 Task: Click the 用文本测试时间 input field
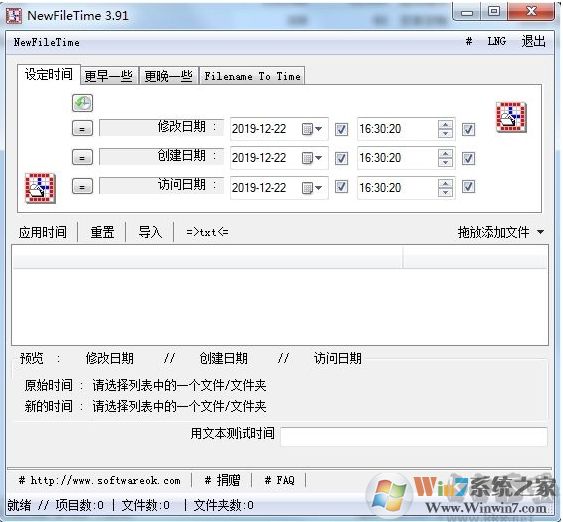pyautogui.click(x=414, y=437)
